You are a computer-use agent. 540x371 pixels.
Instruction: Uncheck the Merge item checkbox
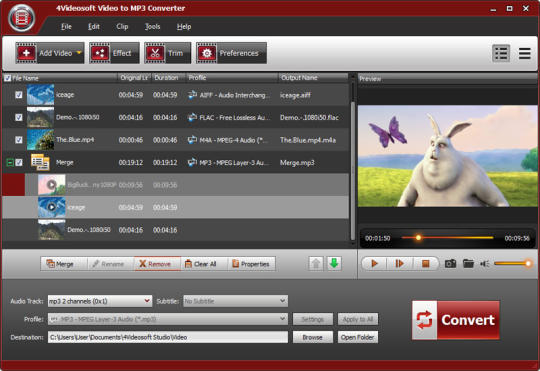pyautogui.click(x=19, y=162)
